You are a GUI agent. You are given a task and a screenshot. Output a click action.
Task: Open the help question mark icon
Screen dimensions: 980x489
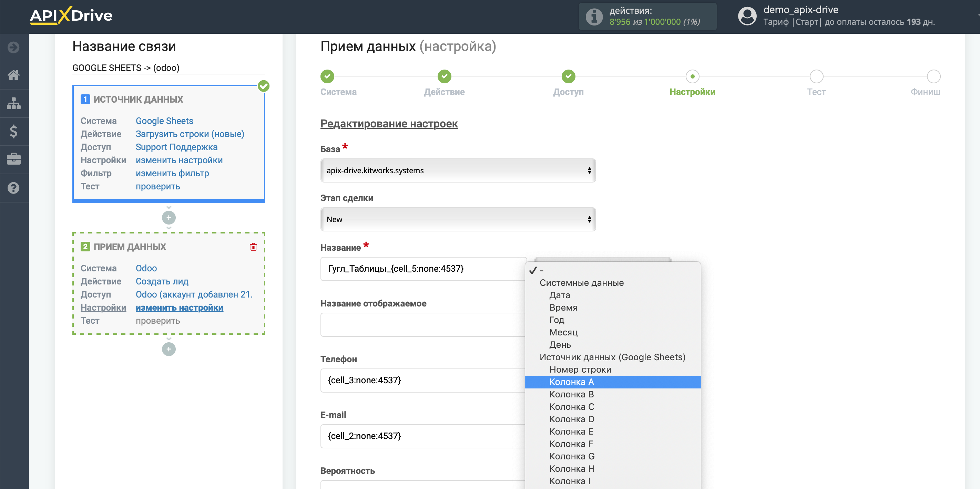(14, 188)
